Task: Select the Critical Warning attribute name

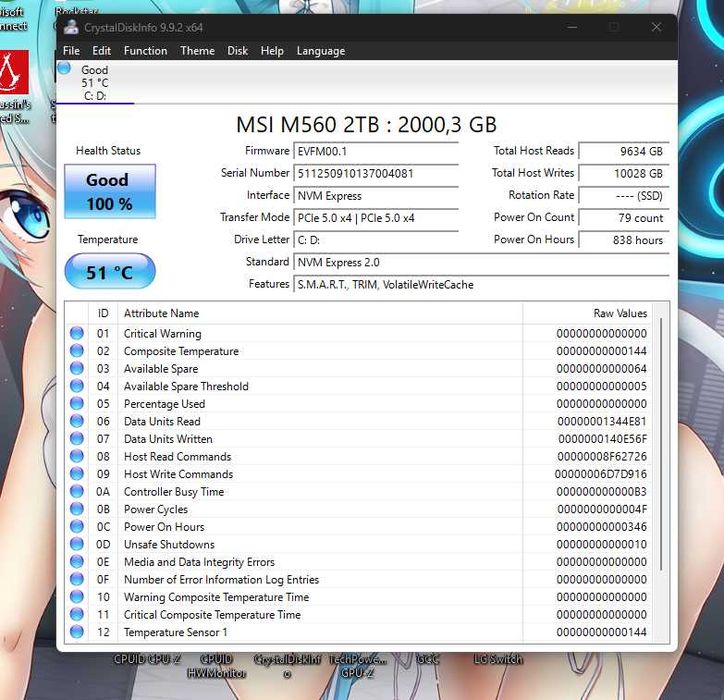Action: [163, 333]
